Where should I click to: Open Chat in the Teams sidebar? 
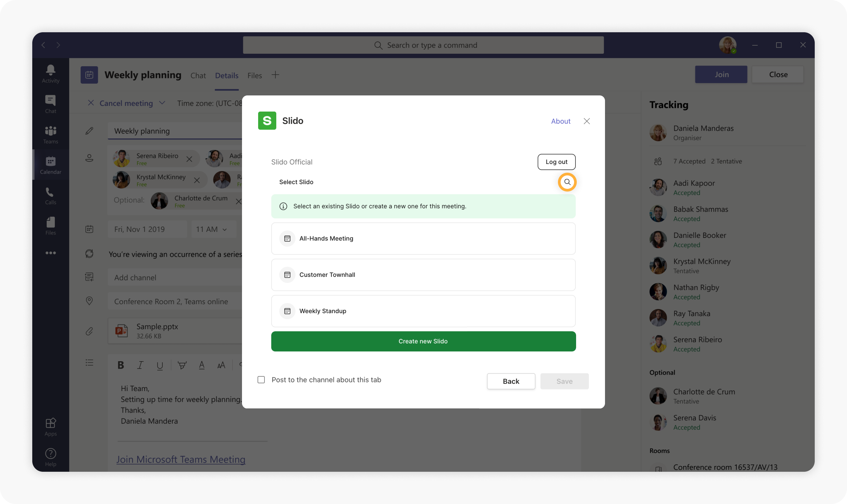(51, 104)
